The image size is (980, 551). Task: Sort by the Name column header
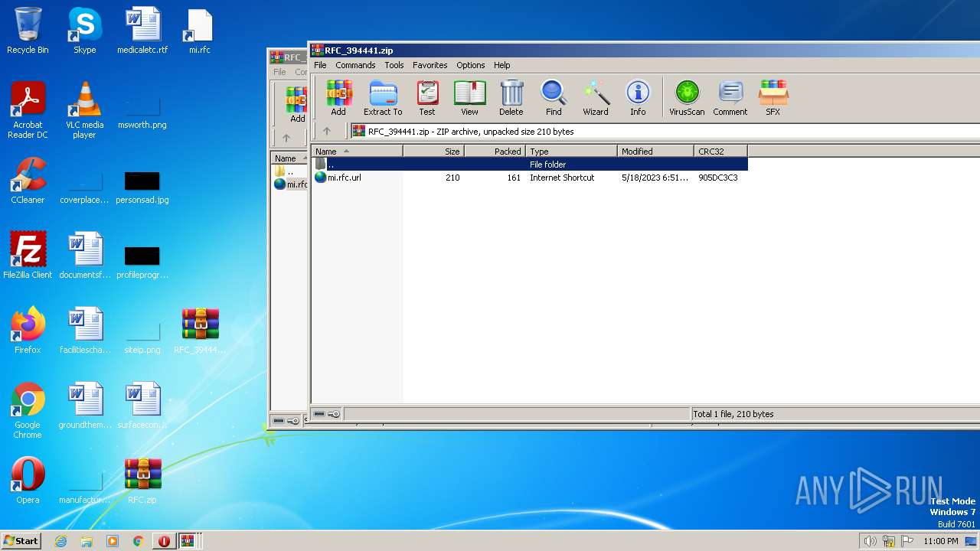(x=357, y=152)
